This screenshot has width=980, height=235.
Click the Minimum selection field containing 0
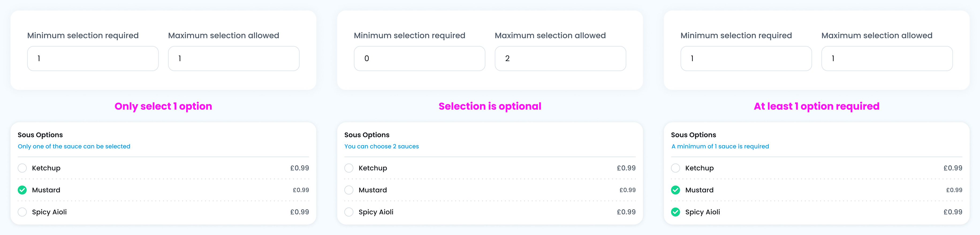coord(419,59)
